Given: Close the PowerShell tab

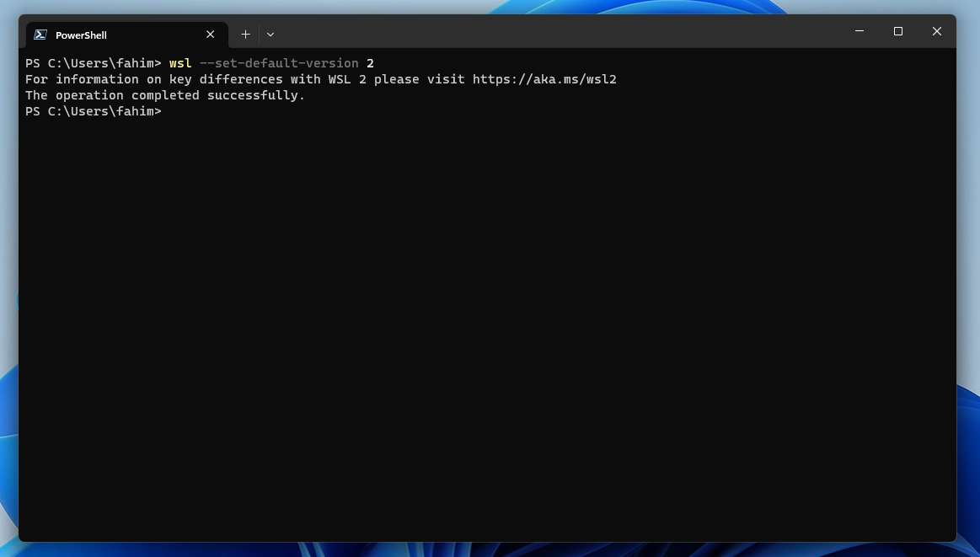Looking at the screenshot, I should coord(210,35).
